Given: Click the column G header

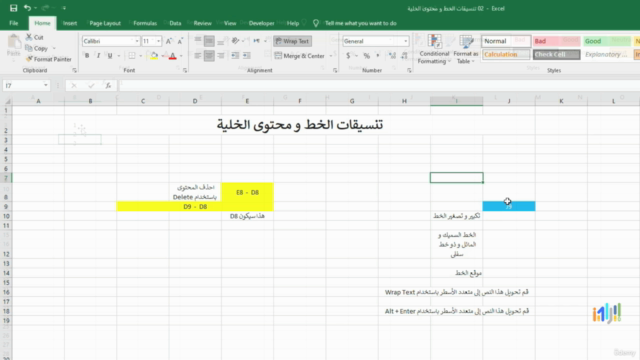Looking at the screenshot, I should (x=352, y=101).
